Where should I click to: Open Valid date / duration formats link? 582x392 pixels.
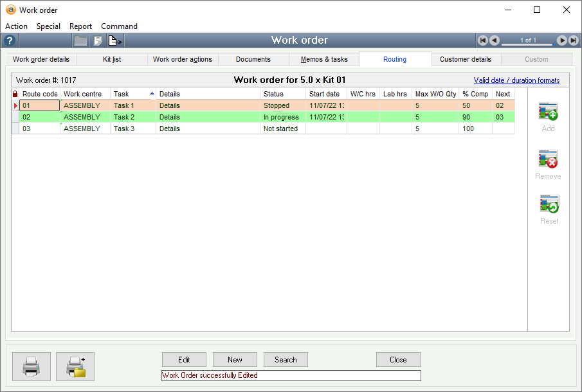pos(516,80)
